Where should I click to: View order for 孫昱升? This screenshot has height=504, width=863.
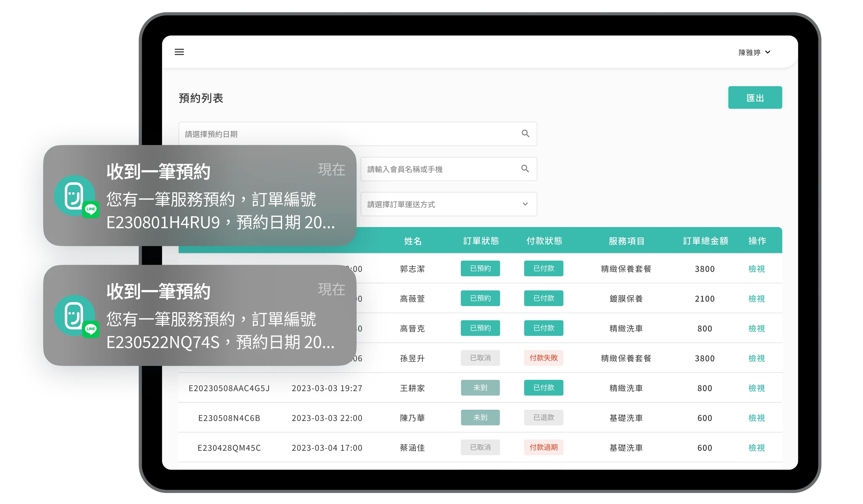point(756,358)
